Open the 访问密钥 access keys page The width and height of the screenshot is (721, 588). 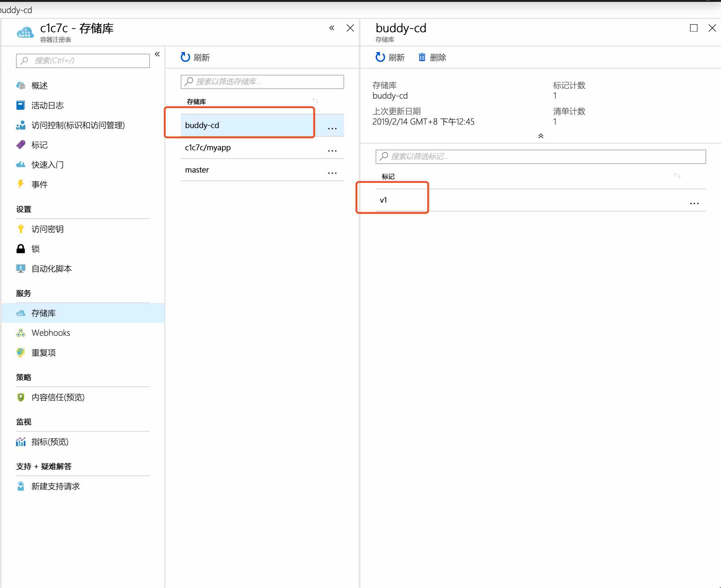tap(47, 229)
